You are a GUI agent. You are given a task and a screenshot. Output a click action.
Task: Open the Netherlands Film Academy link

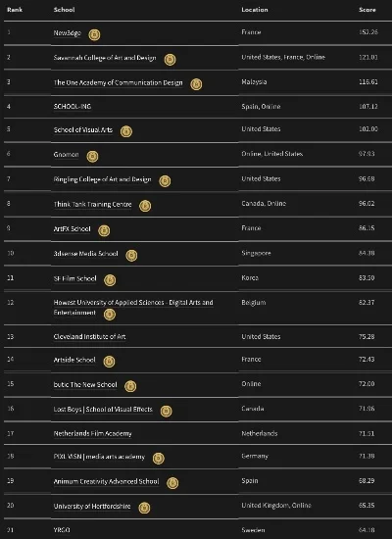92,433
